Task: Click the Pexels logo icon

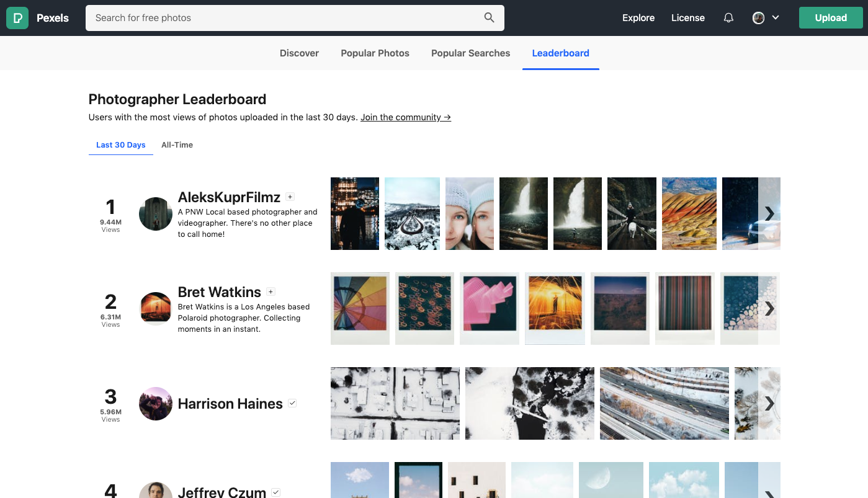Action: [17, 18]
